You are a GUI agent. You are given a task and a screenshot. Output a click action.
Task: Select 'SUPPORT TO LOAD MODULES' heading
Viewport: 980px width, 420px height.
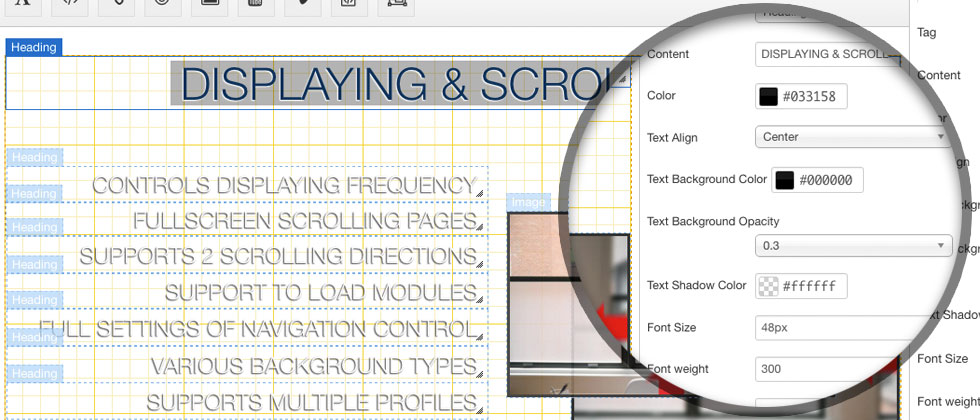(x=321, y=293)
